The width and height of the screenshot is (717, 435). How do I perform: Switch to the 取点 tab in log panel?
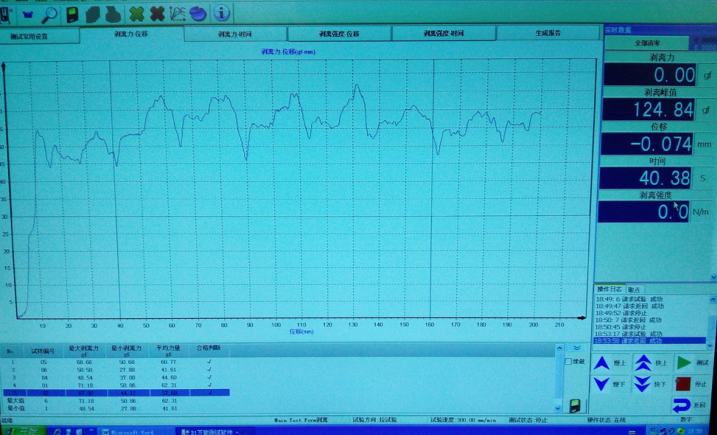pos(634,289)
